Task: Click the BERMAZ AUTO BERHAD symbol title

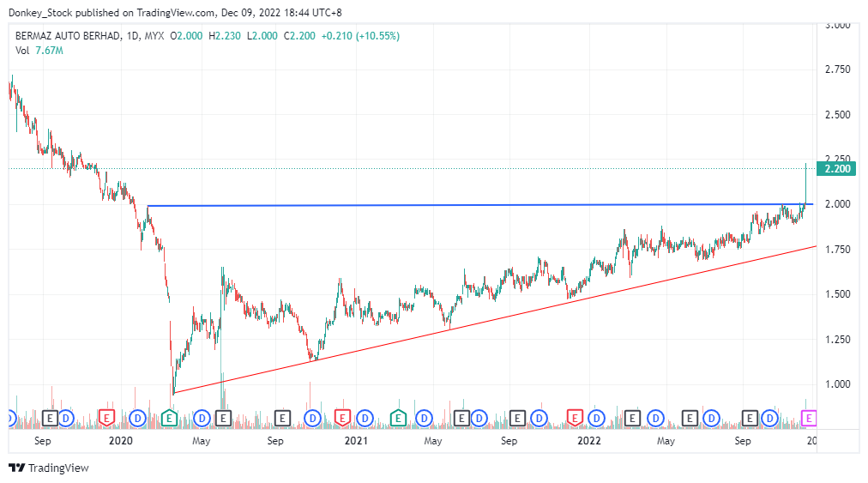Action: [x=68, y=36]
